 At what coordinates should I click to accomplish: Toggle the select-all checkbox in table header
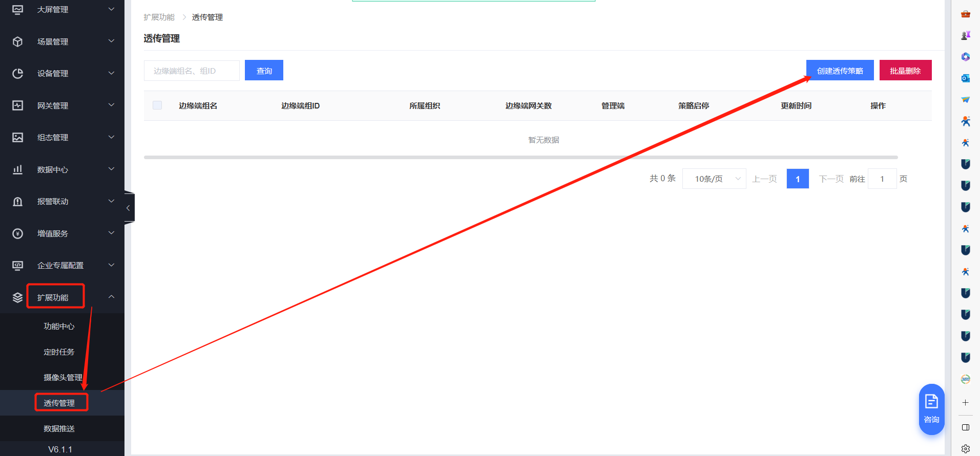click(x=157, y=105)
